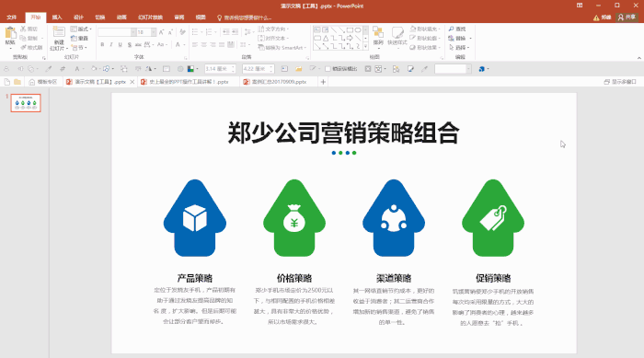This screenshot has width=644, height=358.
Task: Switch to the Insert (插入) tab
Action: 57,17
